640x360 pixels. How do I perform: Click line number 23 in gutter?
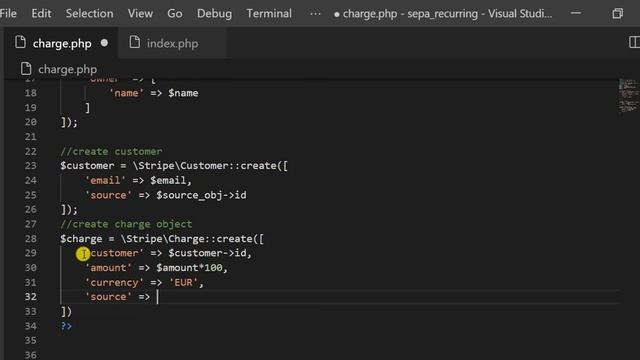[31, 166]
